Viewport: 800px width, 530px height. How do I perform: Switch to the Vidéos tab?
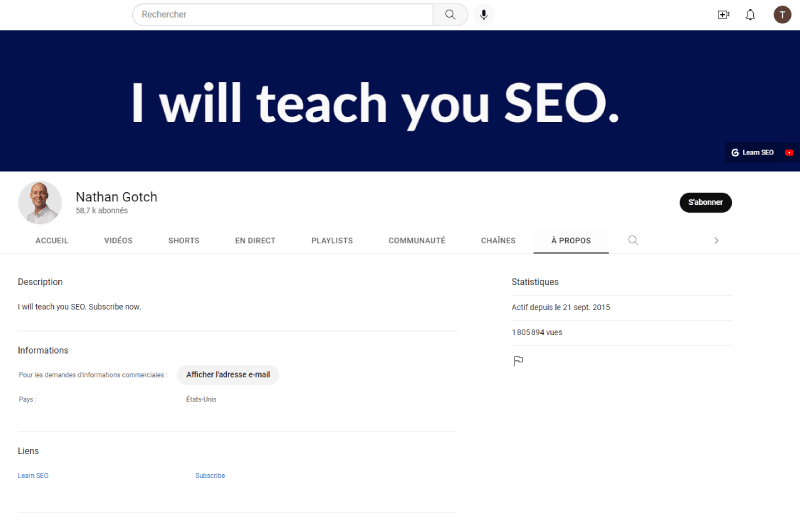coord(118,240)
